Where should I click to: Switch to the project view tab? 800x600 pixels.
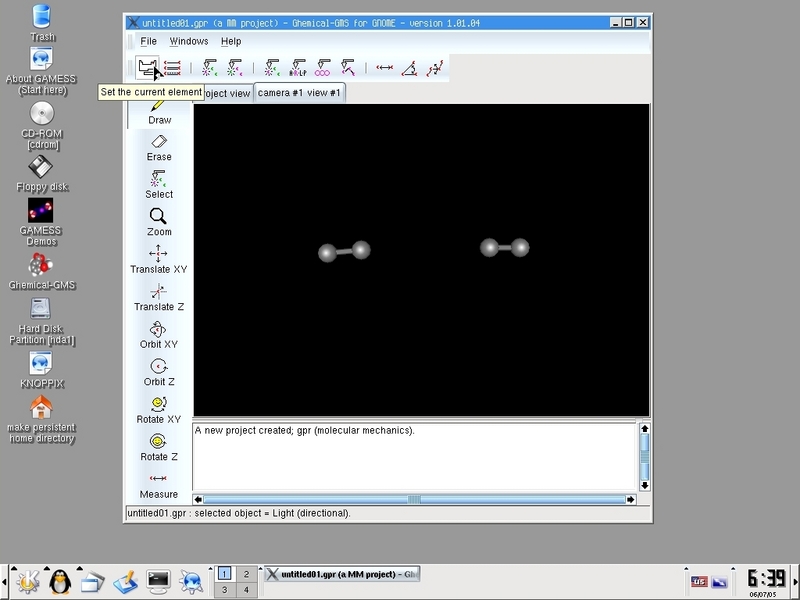[227, 93]
